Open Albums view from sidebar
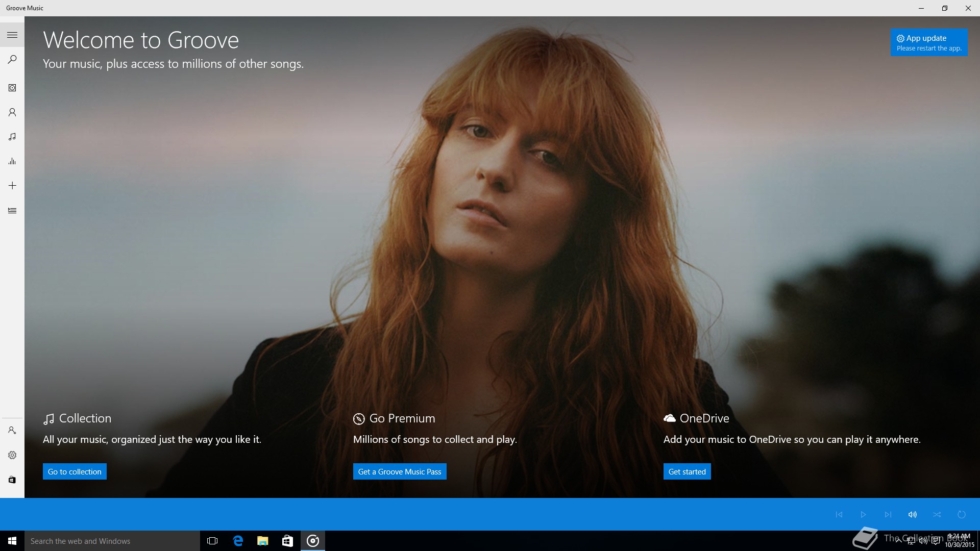 (x=12, y=88)
